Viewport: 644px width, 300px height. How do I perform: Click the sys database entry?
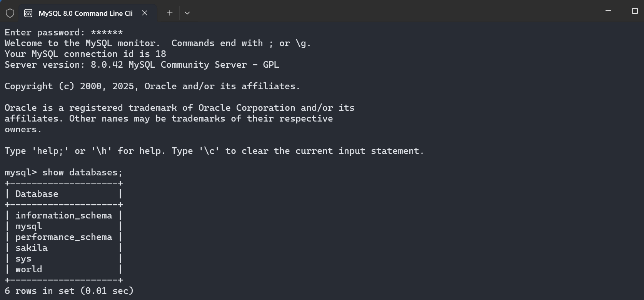[x=23, y=259]
